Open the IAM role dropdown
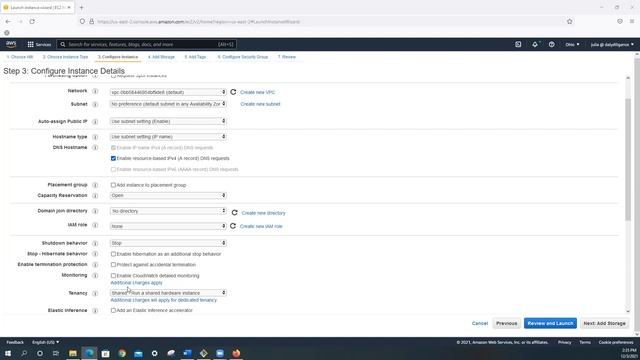 (x=168, y=226)
